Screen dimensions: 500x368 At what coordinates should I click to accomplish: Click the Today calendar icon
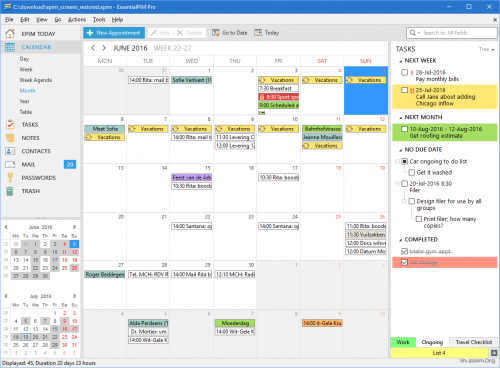(x=258, y=33)
